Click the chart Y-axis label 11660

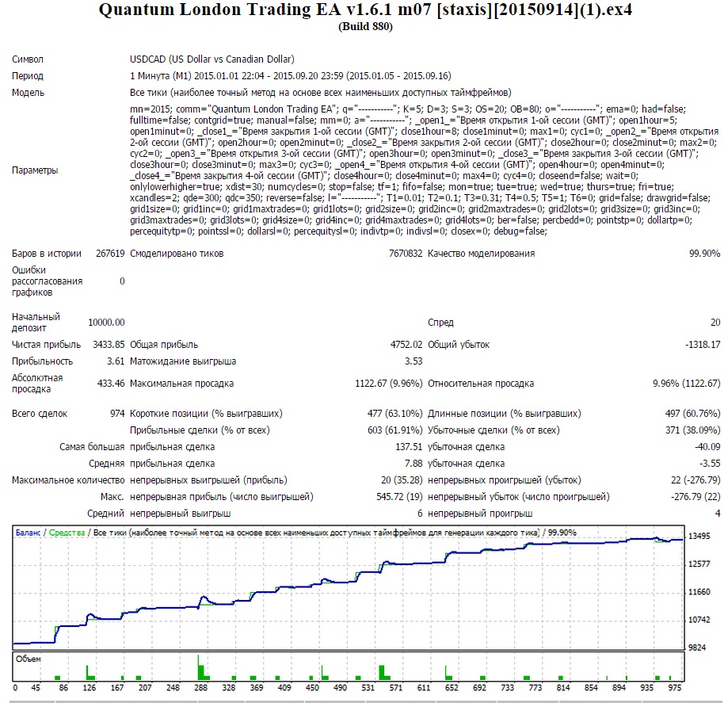click(699, 591)
